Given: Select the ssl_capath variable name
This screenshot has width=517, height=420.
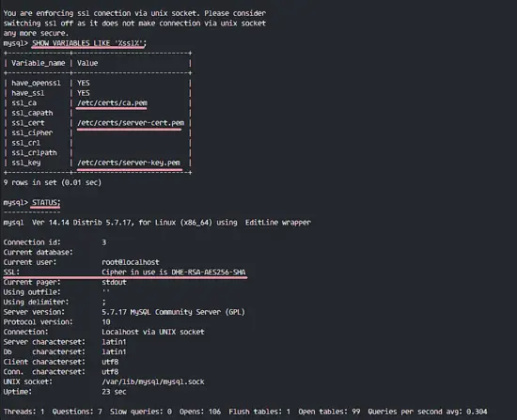Looking at the screenshot, I should click(32, 113).
